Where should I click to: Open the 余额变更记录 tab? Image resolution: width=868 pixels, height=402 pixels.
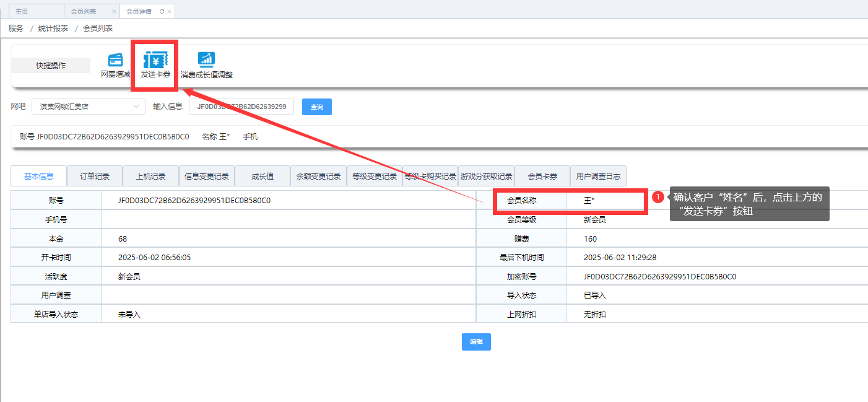pyautogui.click(x=318, y=177)
